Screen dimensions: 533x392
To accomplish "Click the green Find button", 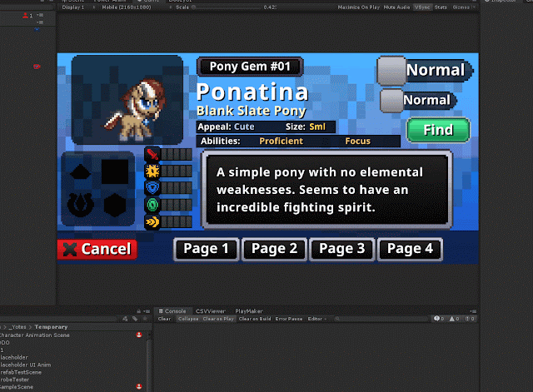I will click(x=438, y=130).
